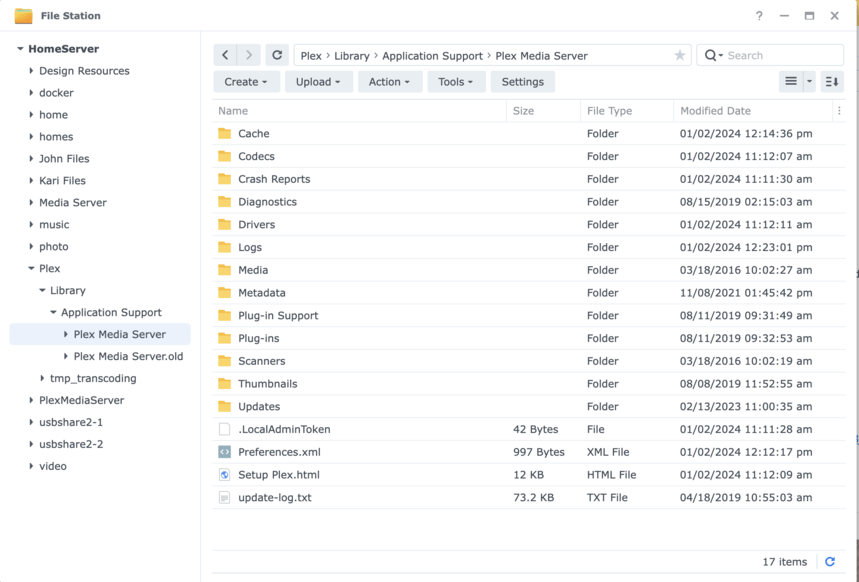Sort by File Type column header
This screenshot has height=582, width=859.
[x=627, y=111]
